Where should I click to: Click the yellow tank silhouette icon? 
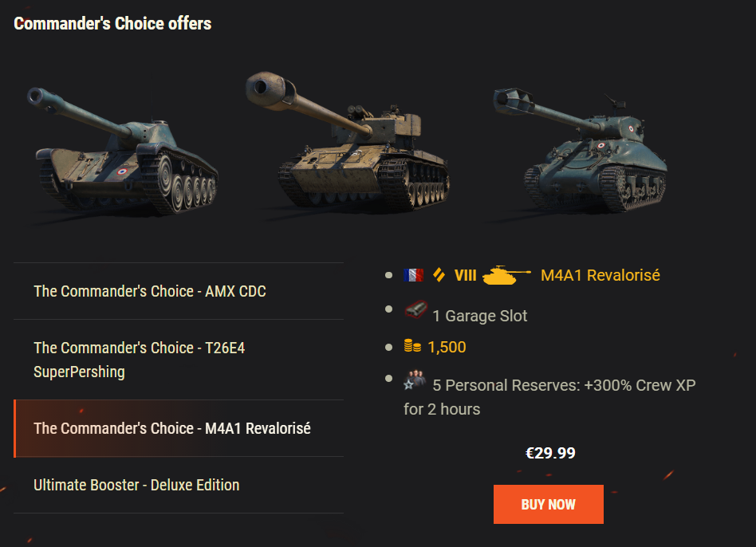pos(506,276)
